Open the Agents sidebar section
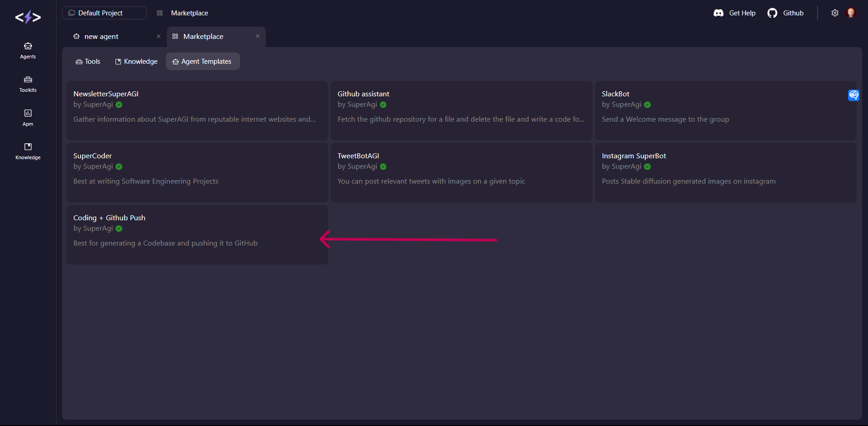The width and height of the screenshot is (868, 426). pyautogui.click(x=28, y=51)
